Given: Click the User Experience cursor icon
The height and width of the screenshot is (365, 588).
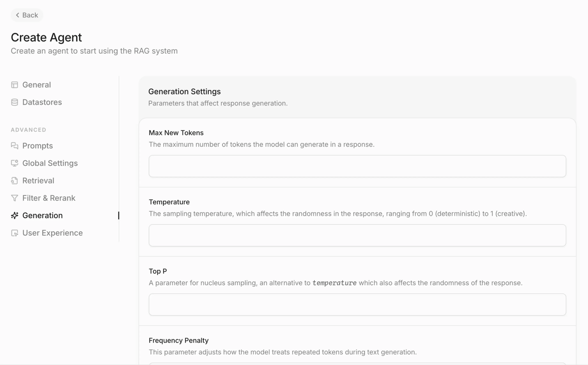Looking at the screenshot, I should pyautogui.click(x=14, y=233).
